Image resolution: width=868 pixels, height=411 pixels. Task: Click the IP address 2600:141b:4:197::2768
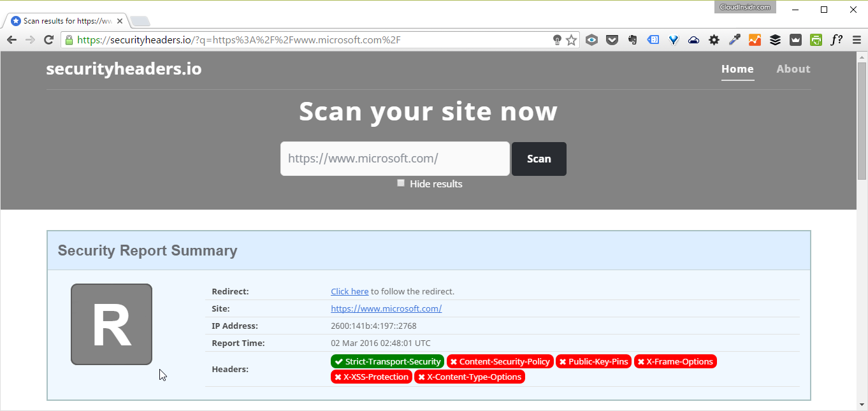pos(373,326)
